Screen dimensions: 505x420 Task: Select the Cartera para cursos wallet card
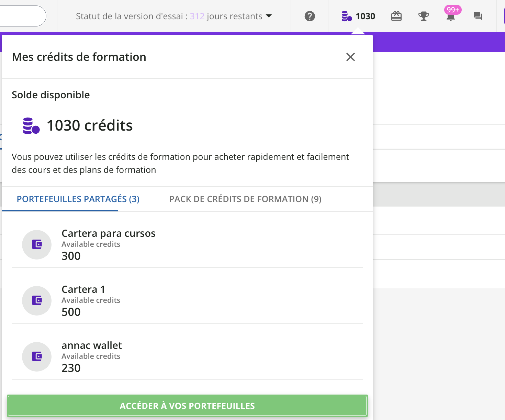(x=206, y=245)
